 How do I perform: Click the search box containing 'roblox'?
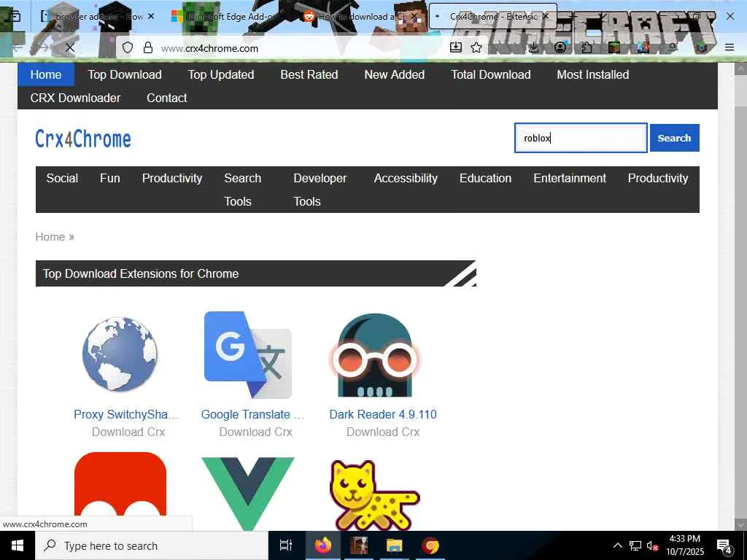pos(581,138)
